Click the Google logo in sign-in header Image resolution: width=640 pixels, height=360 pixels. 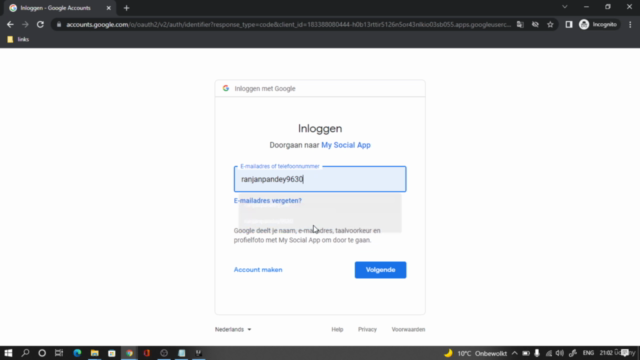226,88
